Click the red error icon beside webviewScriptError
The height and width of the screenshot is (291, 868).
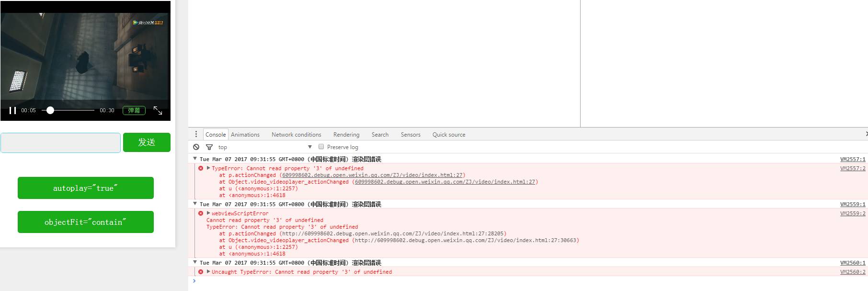pyautogui.click(x=201, y=213)
